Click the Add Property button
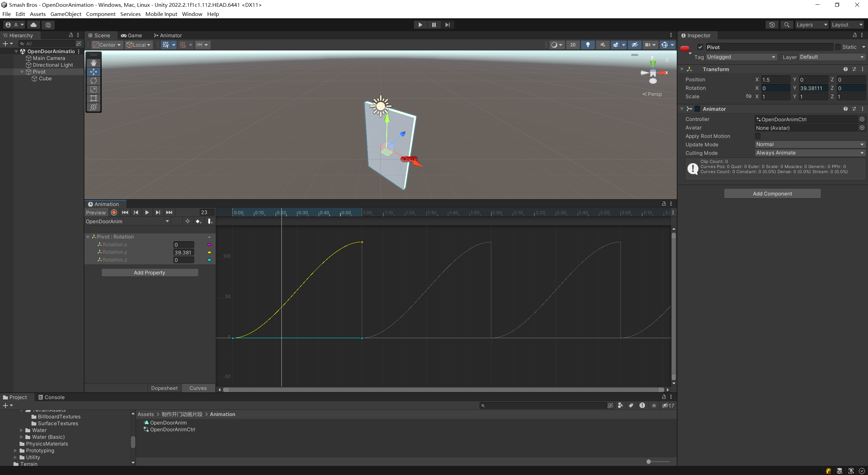The width and height of the screenshot is (868, 475). [150, 273]
